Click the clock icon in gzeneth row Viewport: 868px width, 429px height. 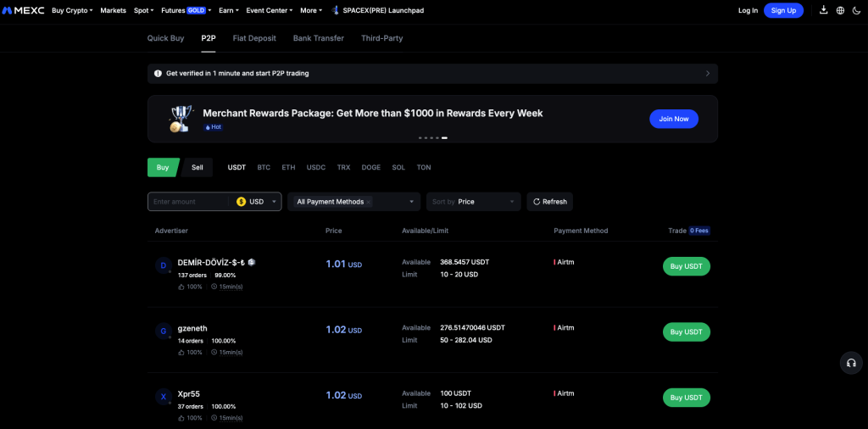[214, 352]
